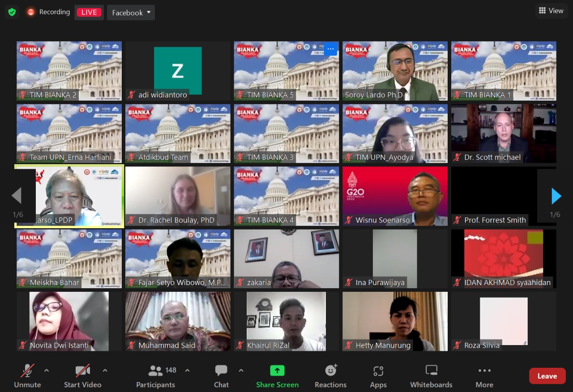Click the red LIVE indicator

pos(89,12)
